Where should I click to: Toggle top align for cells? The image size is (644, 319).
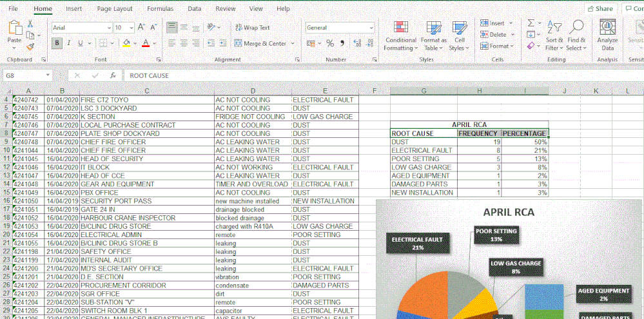tap(172, 28)
